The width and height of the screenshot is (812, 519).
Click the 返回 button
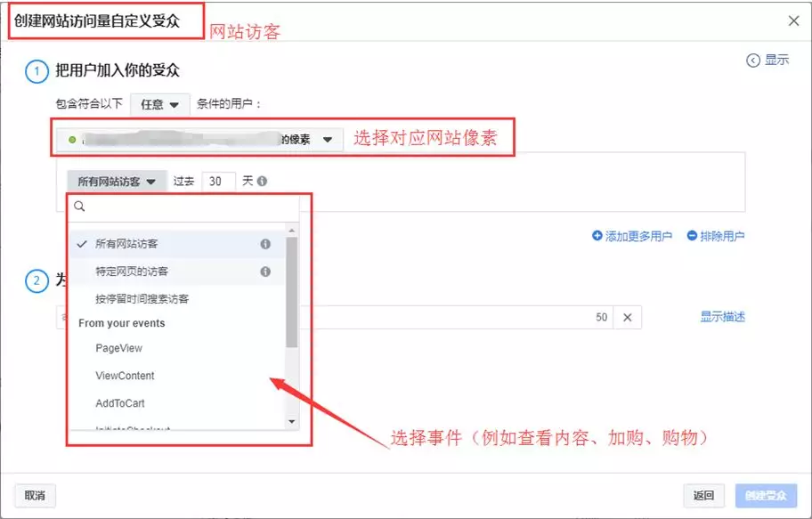tap(704, 495)
